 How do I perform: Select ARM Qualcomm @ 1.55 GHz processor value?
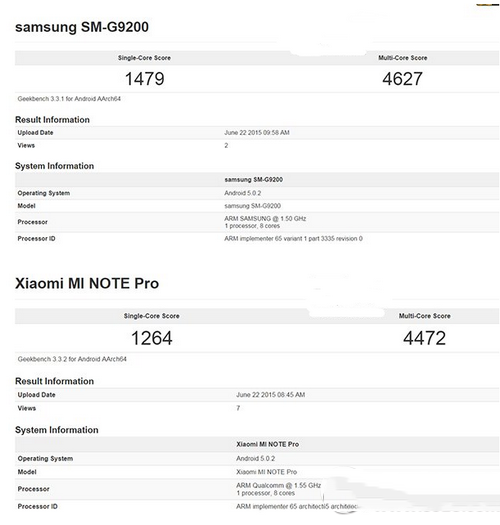(x=279, y=485)
